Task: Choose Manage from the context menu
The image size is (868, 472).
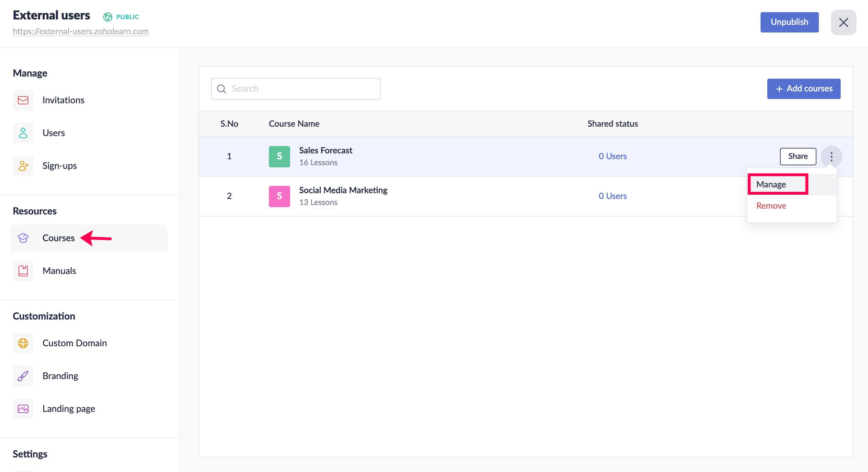Action: (771, 184)
